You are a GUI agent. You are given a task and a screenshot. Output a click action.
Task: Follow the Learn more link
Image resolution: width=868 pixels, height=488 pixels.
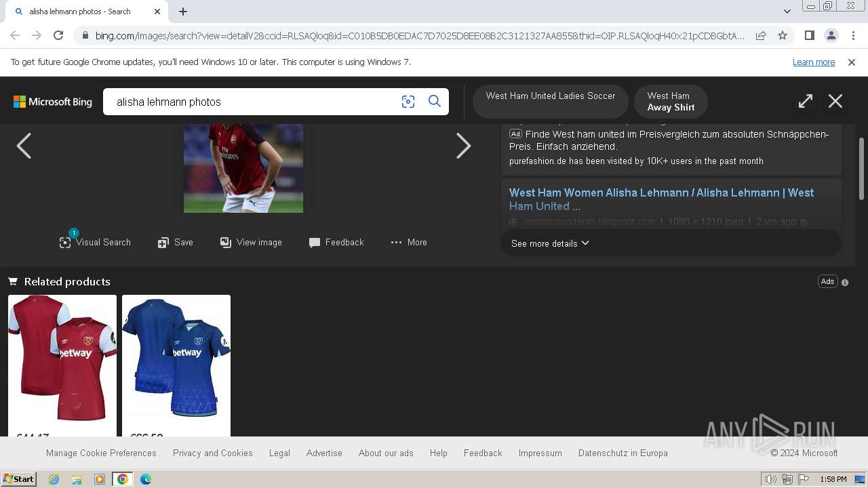814,62
